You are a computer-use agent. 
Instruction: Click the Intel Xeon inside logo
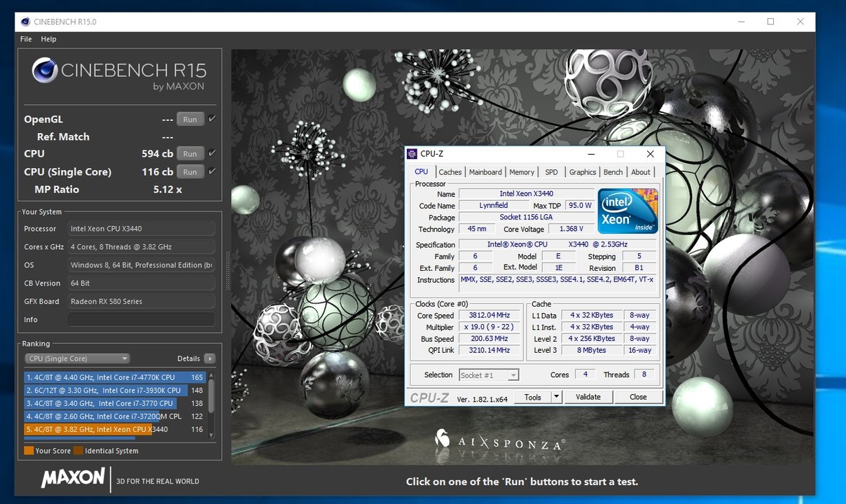pyautogui.click(x=628, y=211)
